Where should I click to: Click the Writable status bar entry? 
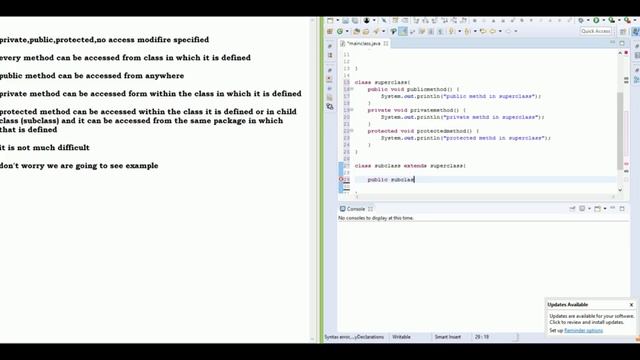(401, 337)
